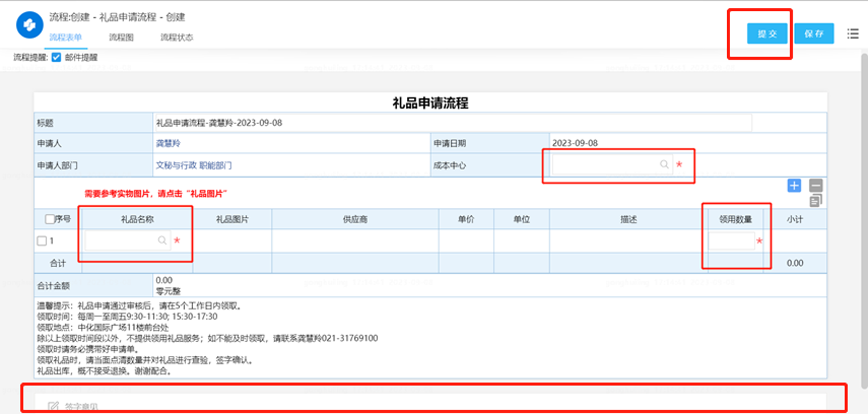
Task: Remove a row with the gray minus icon
Action: pos(816,185)
